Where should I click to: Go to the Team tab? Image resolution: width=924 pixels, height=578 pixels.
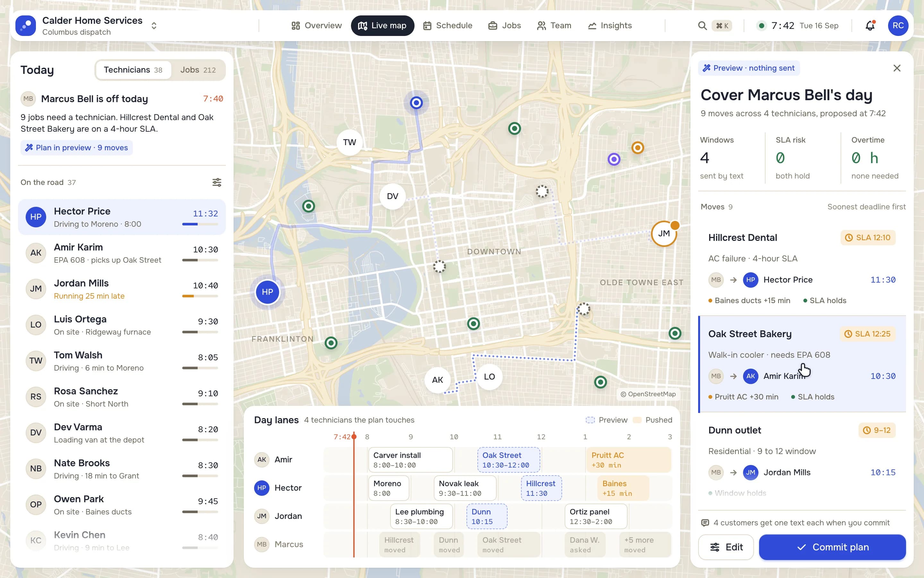(x=554, y=26)
